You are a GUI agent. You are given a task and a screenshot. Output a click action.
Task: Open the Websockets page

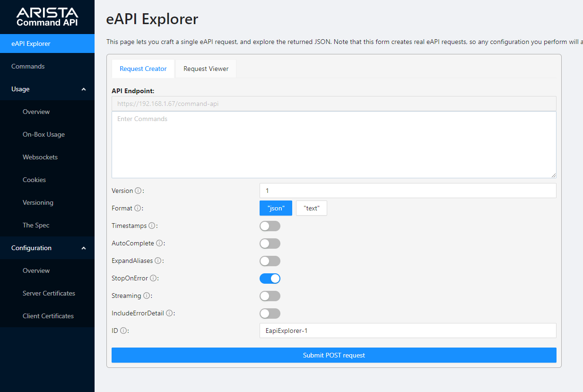tap(47, 157)
